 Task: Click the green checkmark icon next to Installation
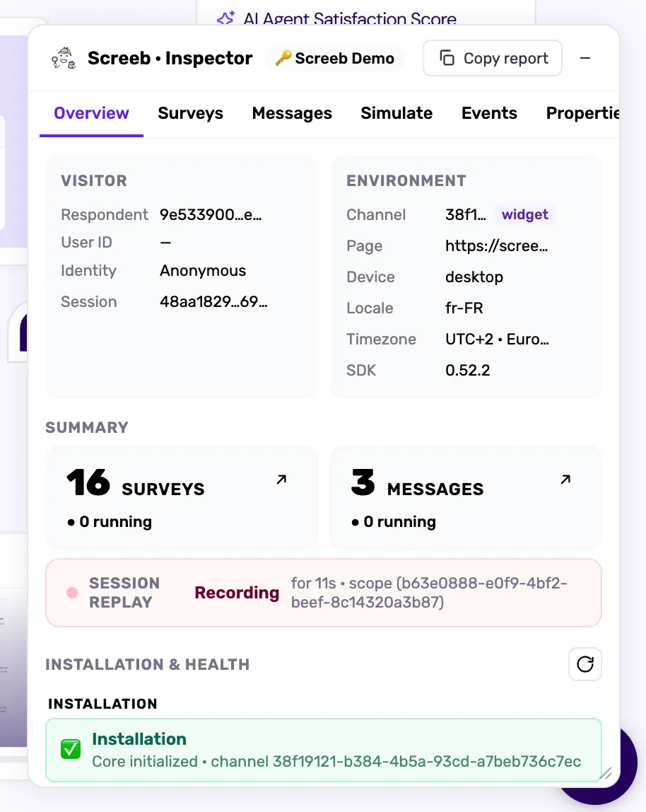71,749
